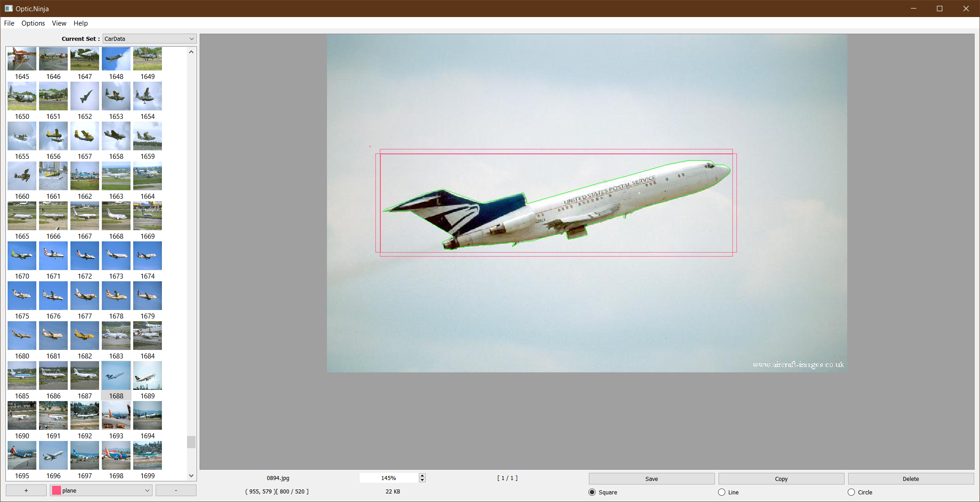Screen dimensions: 980x502
Task: Select thumbnail 1661
Action: [x=53, y=176]
